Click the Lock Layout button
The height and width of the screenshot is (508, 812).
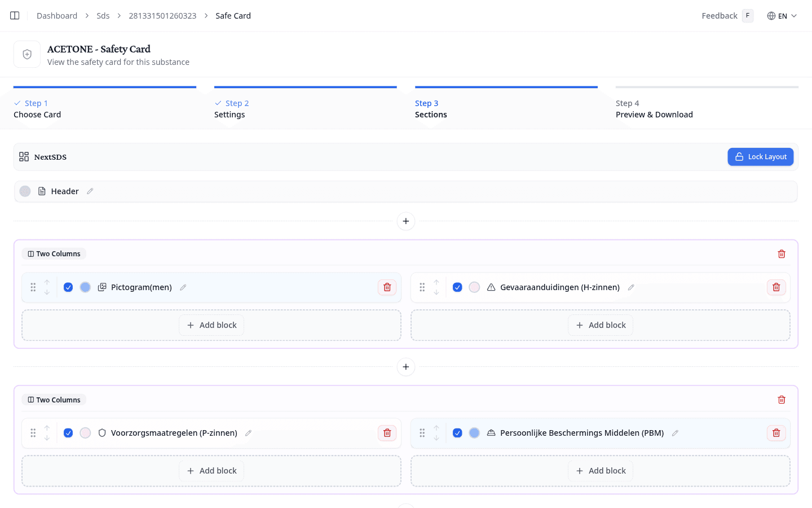pyautogui.click(x=760, y=157)
